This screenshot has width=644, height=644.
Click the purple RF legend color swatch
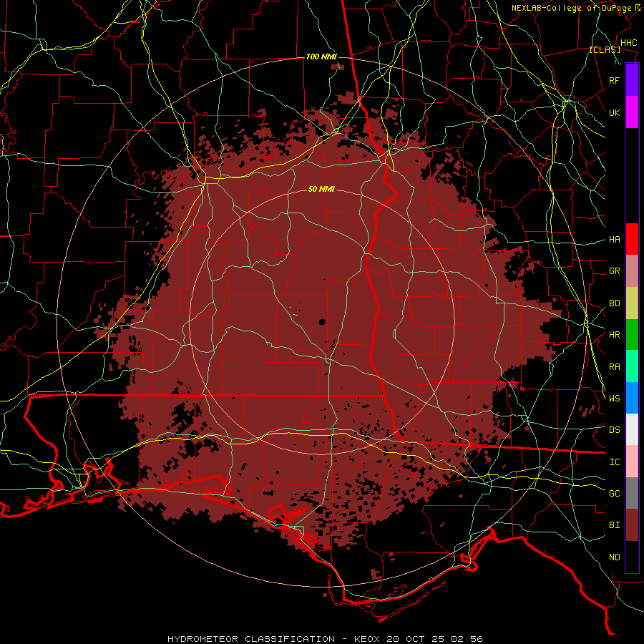click(x=632, y=80)
